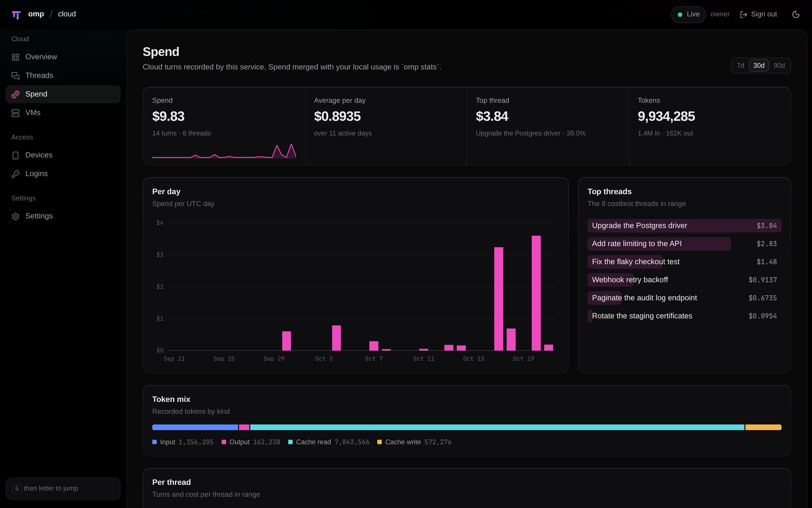Image resolution: width=812 pixels, height=508 pixels.
Task: Click the cloud breadcrumb
Action: click(67, 14)
